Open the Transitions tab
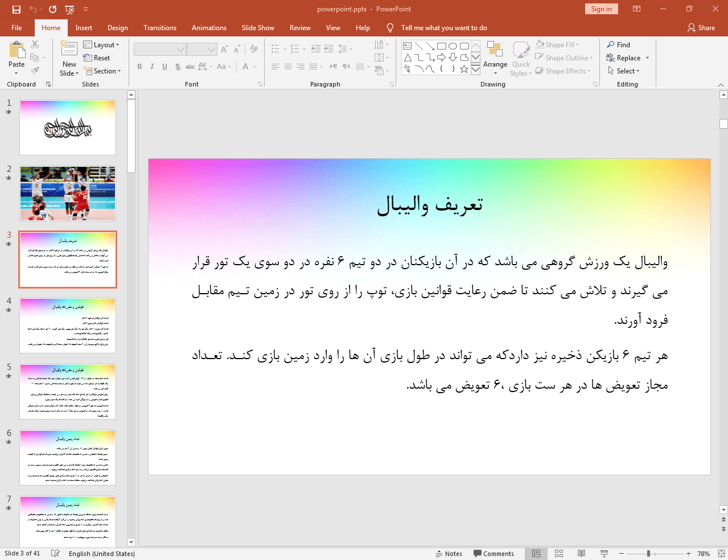 (159, 28)
